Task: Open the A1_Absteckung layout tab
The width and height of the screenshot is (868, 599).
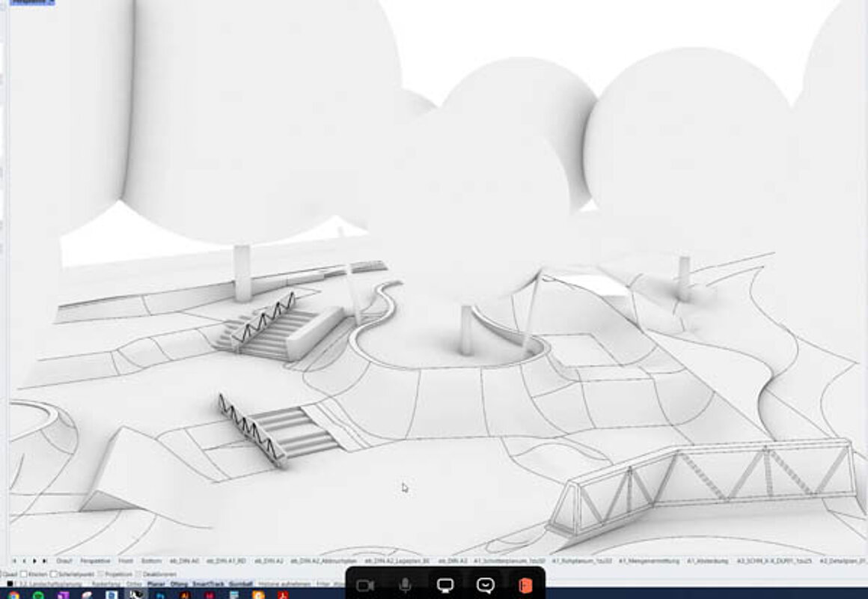Action: [707, 562]
